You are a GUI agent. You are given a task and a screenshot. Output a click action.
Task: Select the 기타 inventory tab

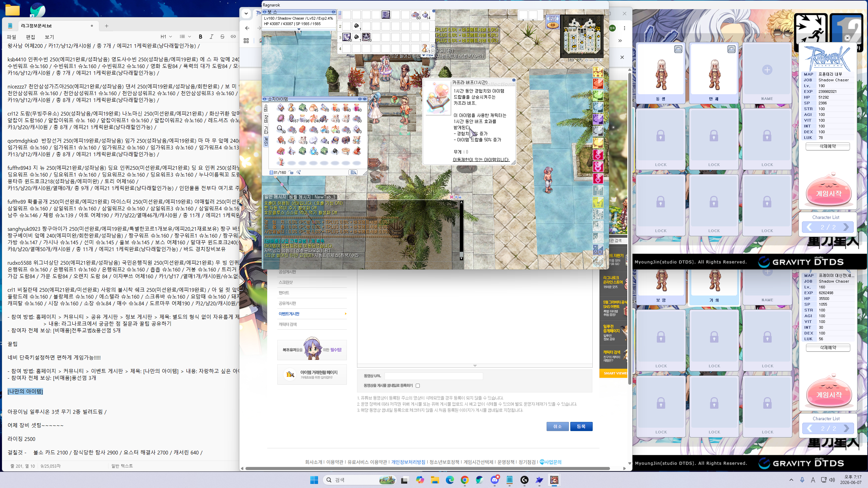266,130
